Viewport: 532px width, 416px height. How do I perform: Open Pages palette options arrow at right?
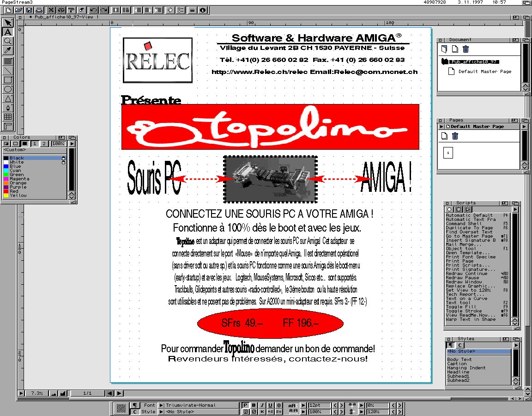524,126
